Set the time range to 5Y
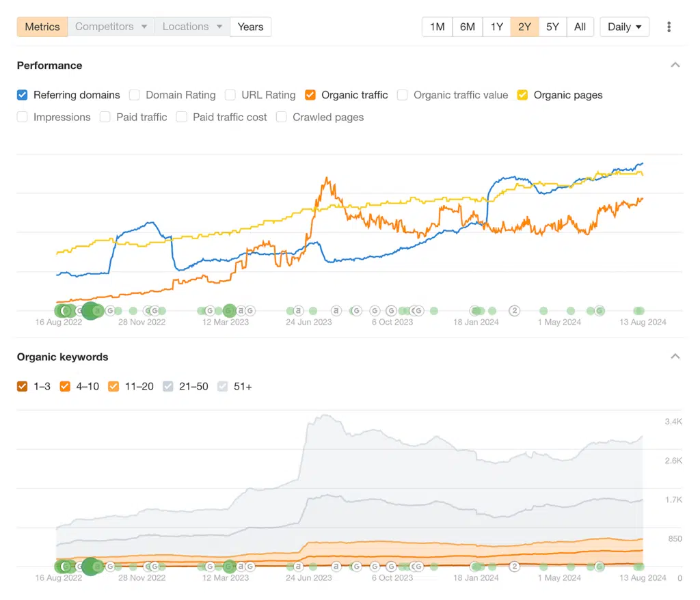The width and height of the screenshot is (700, 600). tap(552, 27)
